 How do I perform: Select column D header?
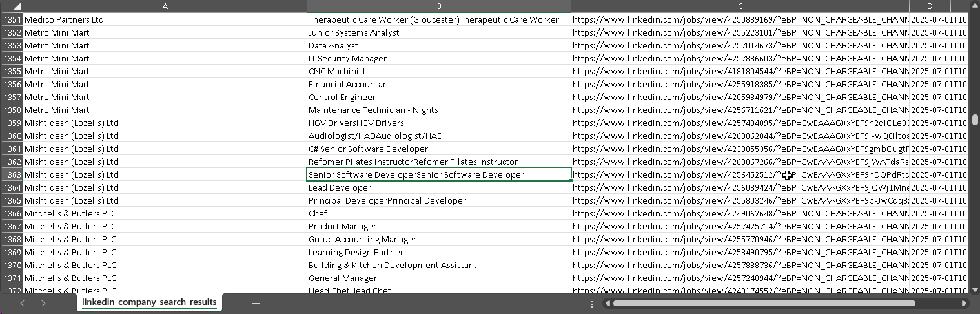point(930,6)
